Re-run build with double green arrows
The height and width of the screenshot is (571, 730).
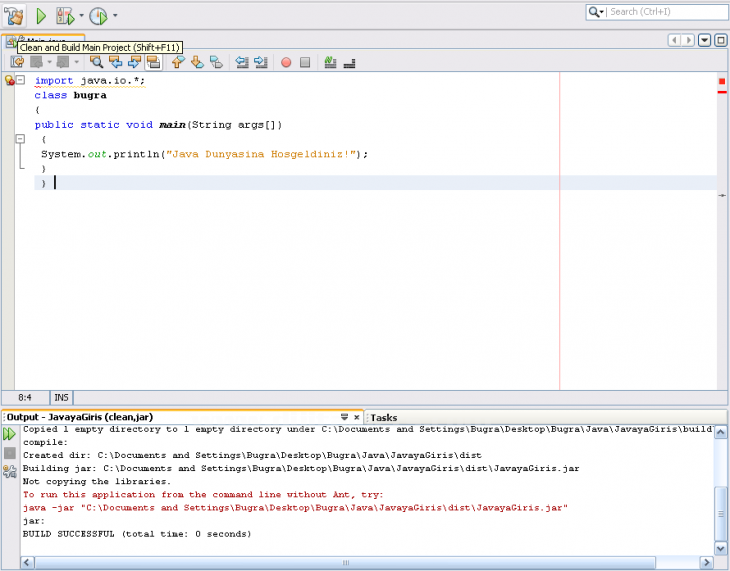(x=9, y=434)
